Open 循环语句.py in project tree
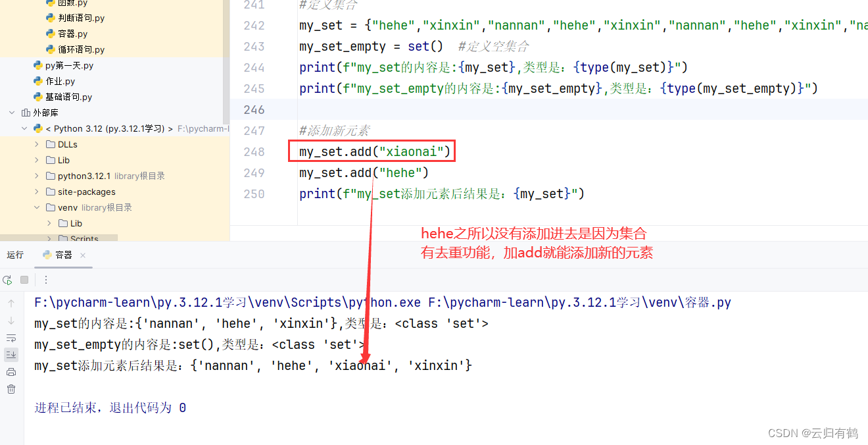The image size is (868, 445). (x=81, y=49)
